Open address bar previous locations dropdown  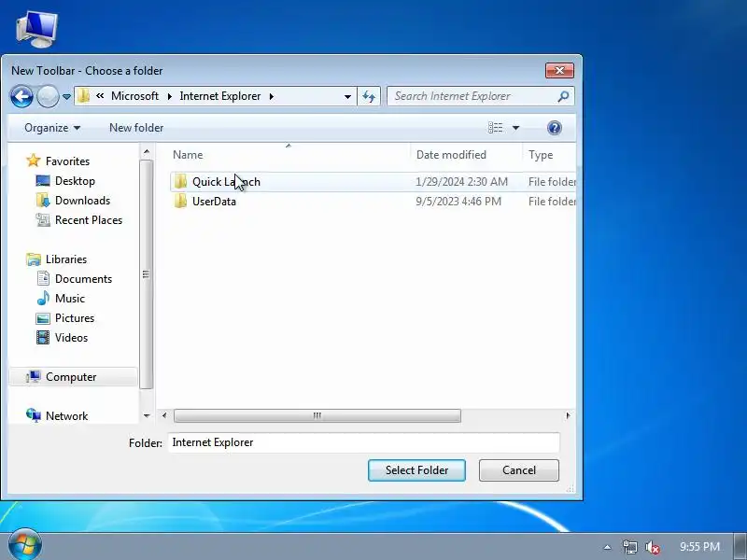(x=347, y=96)
